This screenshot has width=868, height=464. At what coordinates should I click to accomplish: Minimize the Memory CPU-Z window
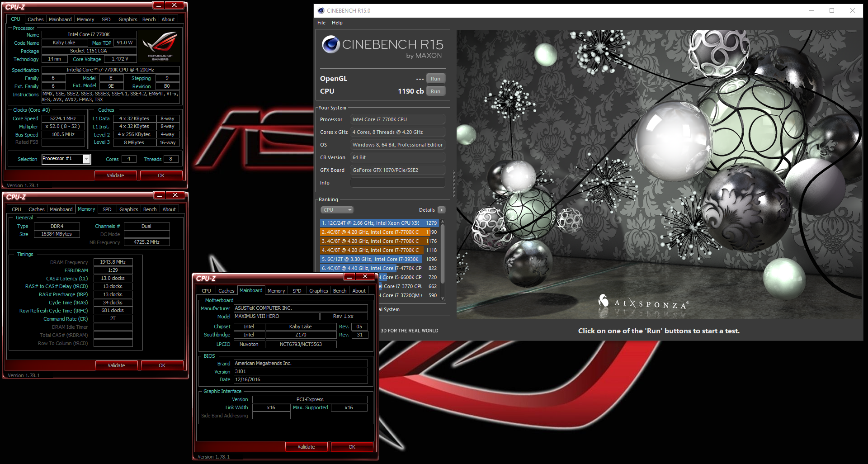pyautogui.click(x=159, y=195)
